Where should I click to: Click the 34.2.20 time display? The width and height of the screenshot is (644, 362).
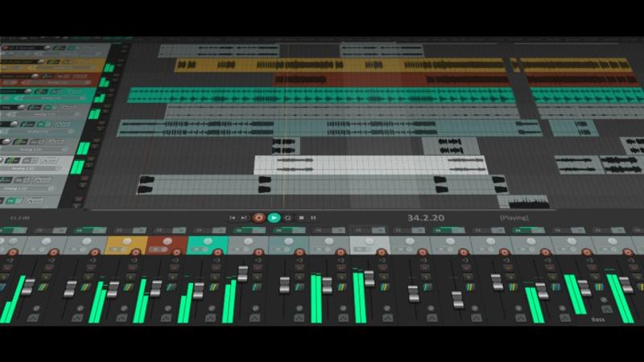426,217
